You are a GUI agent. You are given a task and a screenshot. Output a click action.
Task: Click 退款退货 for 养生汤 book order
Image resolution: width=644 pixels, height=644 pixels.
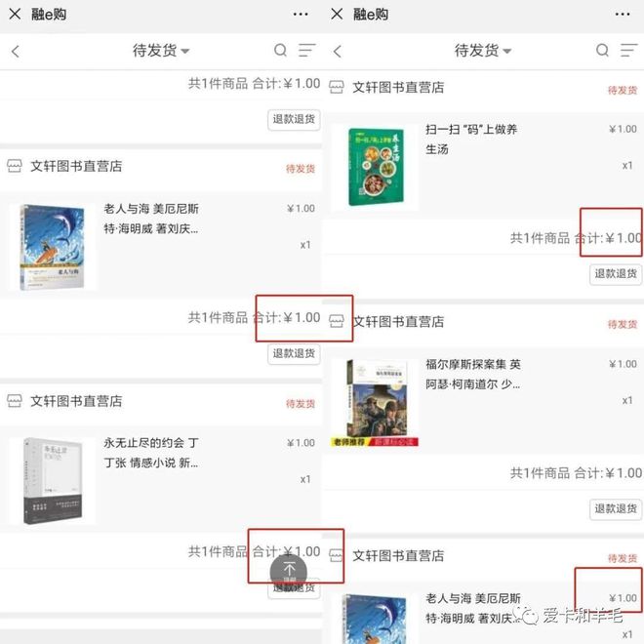(x=616, y=274)
